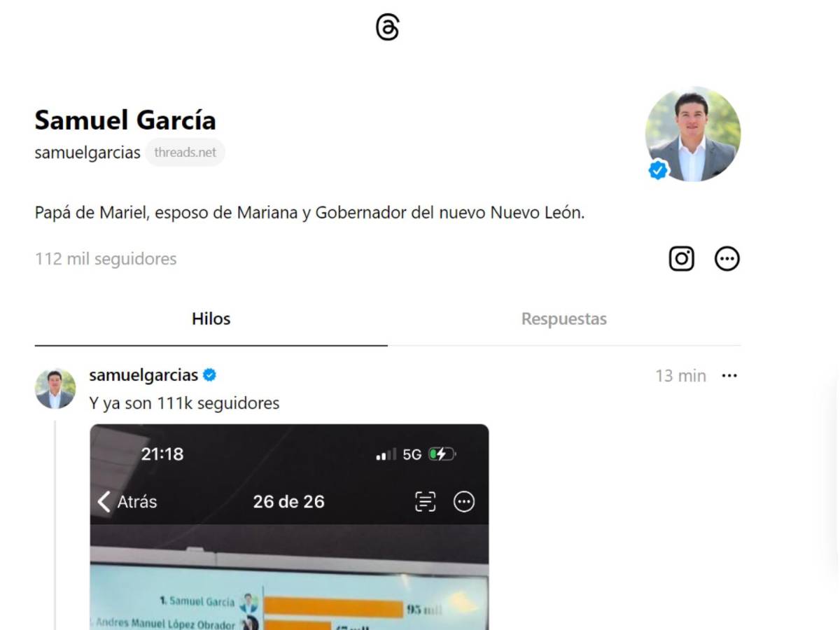Click the tab underline beneath Hilos
This screenshot has width=840, height=630.
coord(211,344)
